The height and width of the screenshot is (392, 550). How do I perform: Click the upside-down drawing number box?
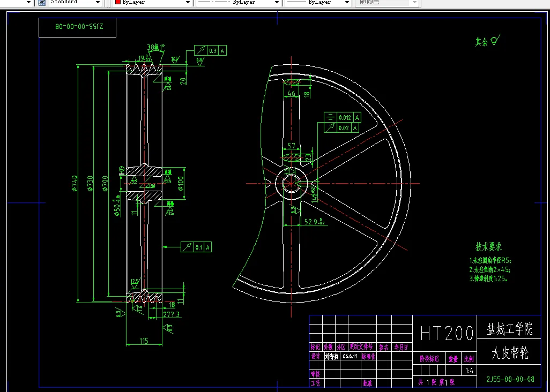pyautogui.click(x=77, y=27)
